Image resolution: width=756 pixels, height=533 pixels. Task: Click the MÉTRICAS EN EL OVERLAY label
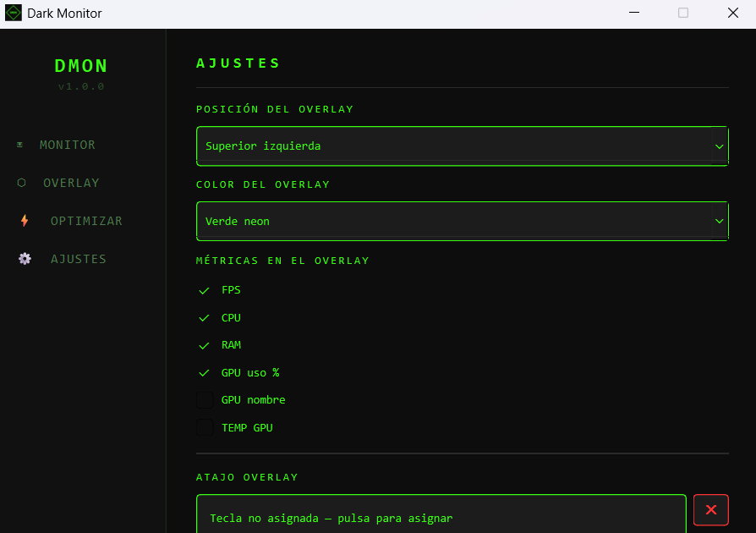[282, 261]
